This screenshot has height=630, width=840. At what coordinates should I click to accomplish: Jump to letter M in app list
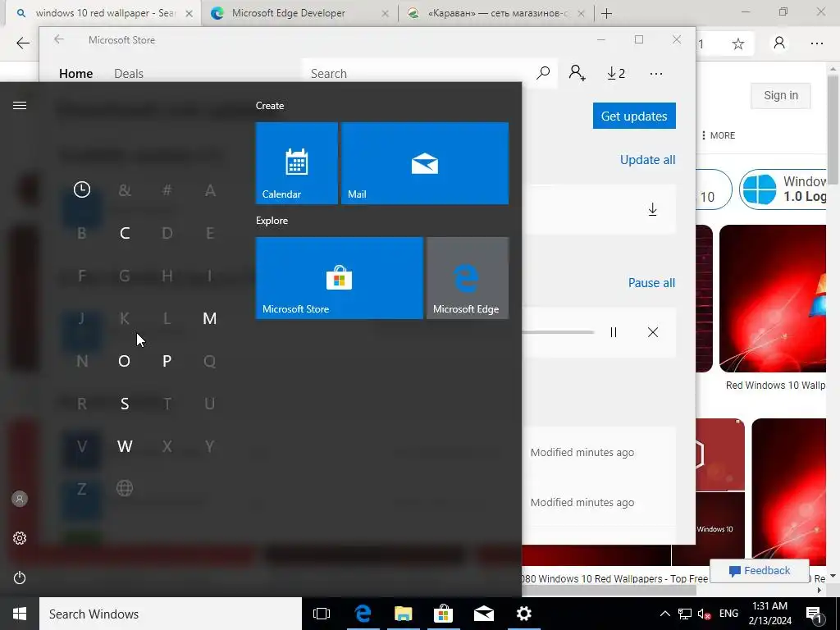coord(209,318)
